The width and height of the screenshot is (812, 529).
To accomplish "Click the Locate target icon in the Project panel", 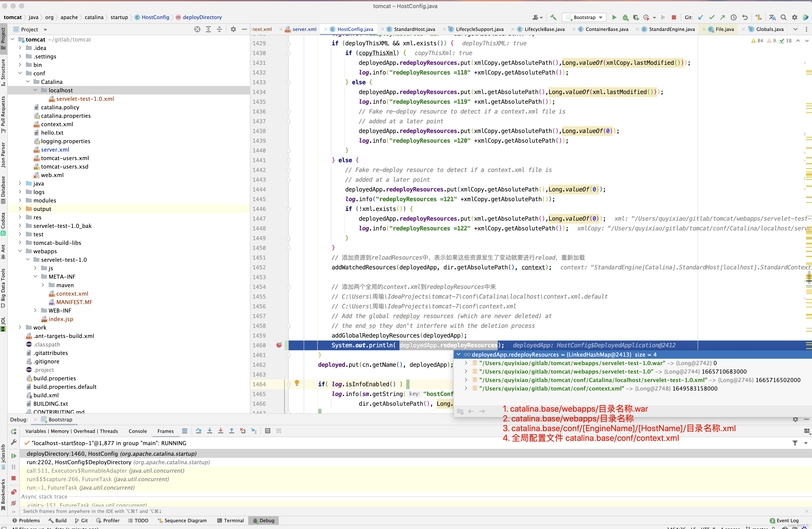I will coord(197,29).
